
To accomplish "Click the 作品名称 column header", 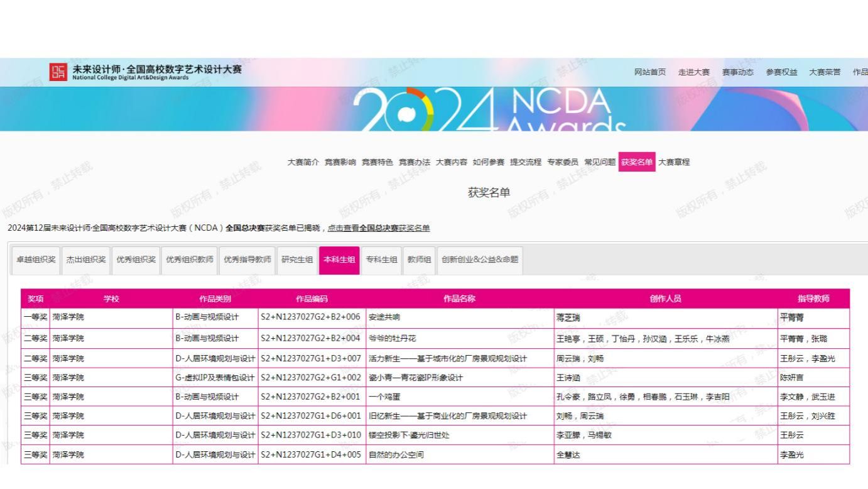I will tap(459, 299).
